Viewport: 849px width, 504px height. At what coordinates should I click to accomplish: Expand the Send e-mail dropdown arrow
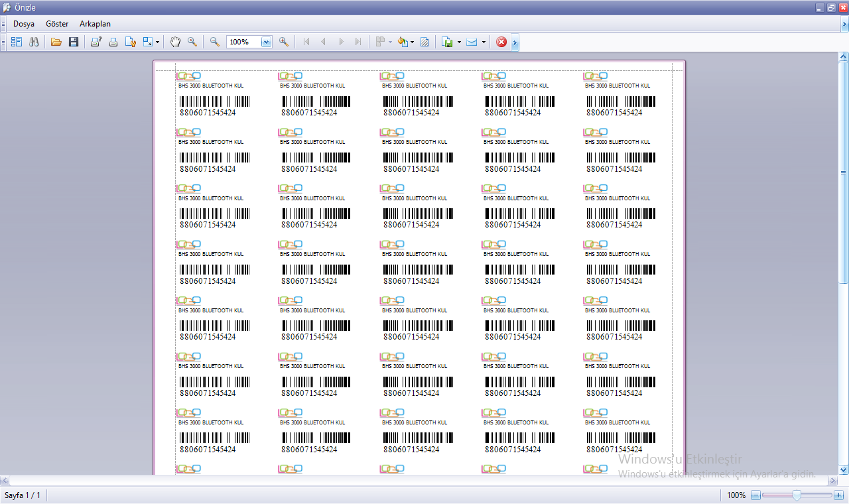coord(484,42)
